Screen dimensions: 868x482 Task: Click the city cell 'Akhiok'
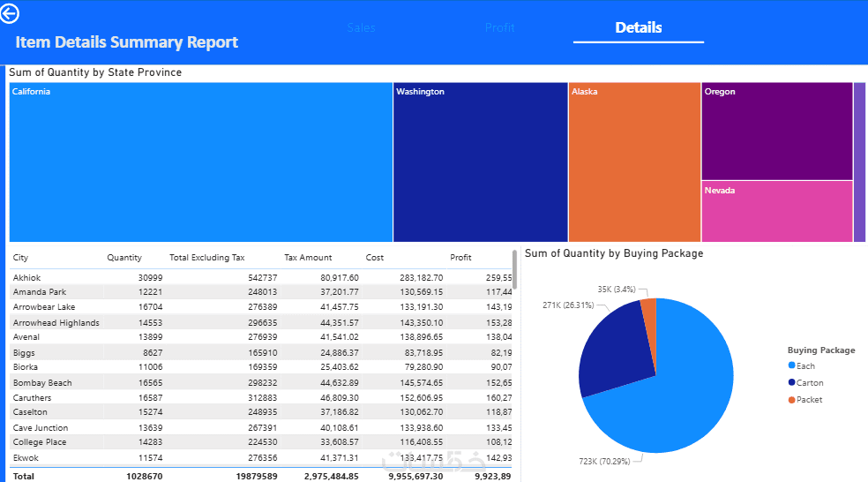[x=26, y=277]
